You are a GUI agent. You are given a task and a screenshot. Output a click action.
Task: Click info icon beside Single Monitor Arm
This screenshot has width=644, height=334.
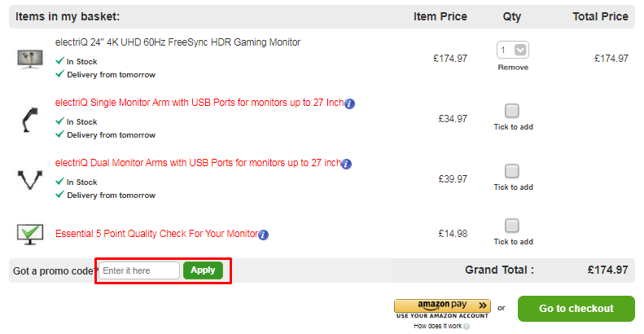pyautogui.click(x=349, y=103)
